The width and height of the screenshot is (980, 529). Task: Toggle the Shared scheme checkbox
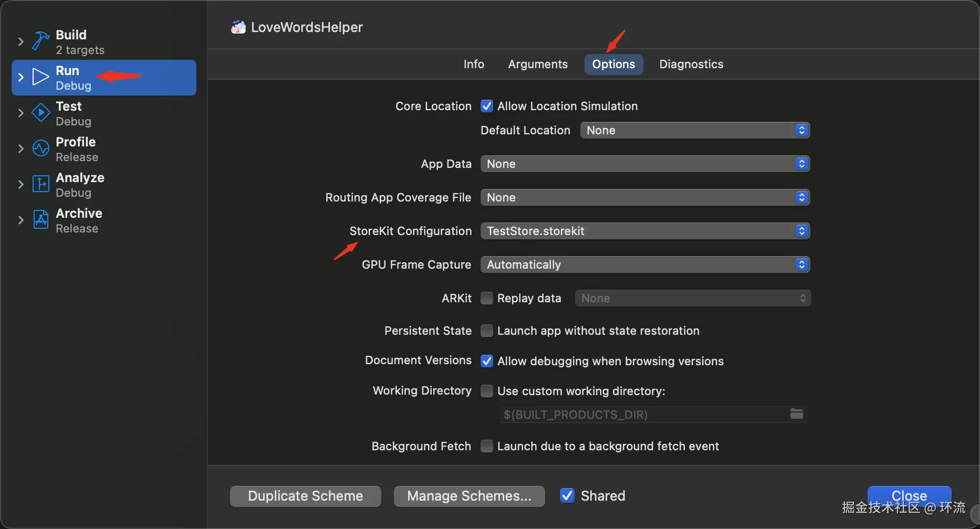coord(567,496)
